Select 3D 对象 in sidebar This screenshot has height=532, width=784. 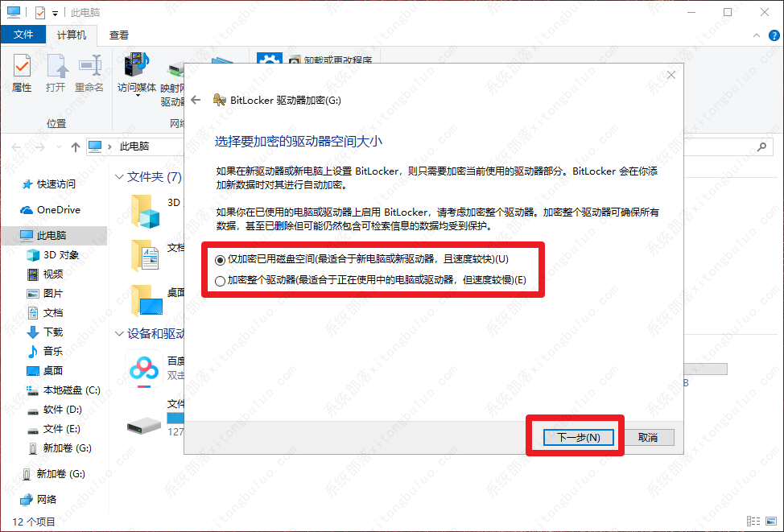(60, 254)
